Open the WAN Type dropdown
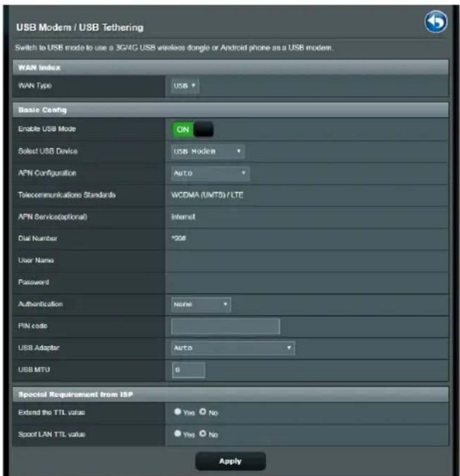460x476 pixels. pos(185,86)
